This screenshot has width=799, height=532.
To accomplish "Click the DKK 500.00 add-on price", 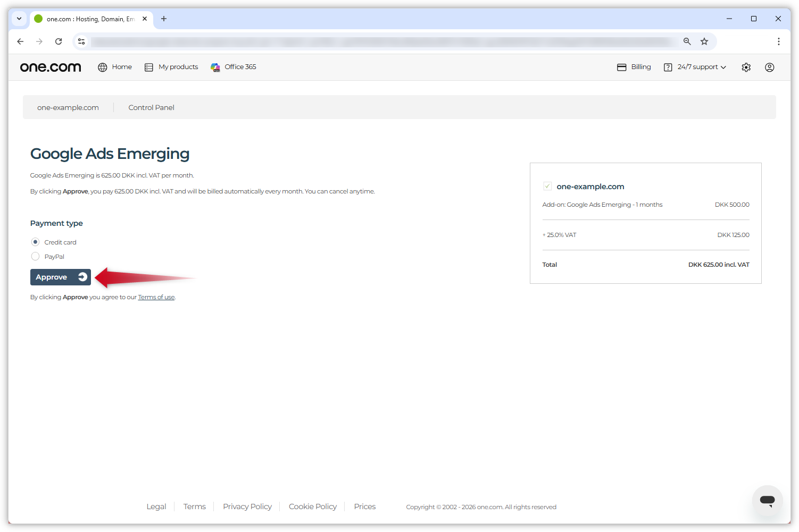I will pos(732,205).
